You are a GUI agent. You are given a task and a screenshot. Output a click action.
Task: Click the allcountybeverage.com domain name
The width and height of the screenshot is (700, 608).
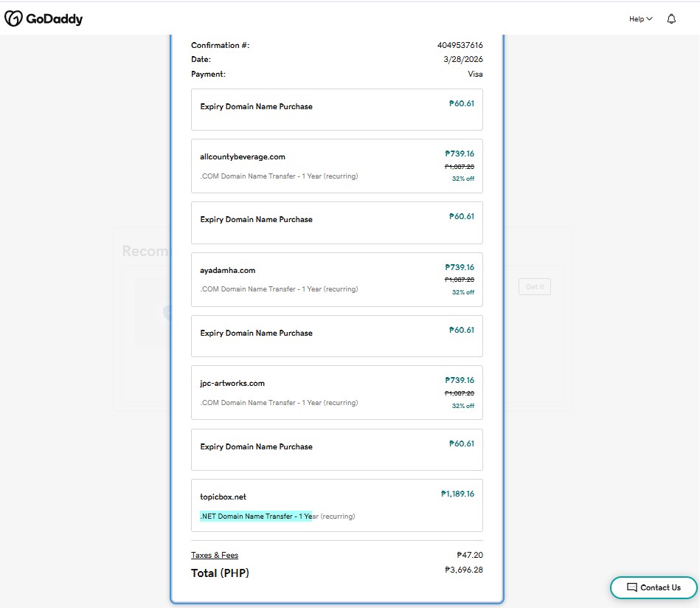pyautogui.click(x=243, y=156)
